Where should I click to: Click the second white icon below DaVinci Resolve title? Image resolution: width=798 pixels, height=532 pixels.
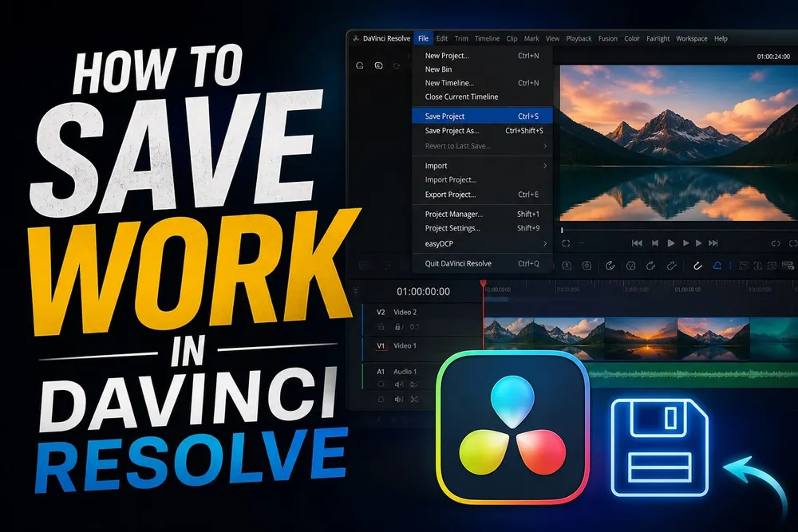click(x=378, y=65)
